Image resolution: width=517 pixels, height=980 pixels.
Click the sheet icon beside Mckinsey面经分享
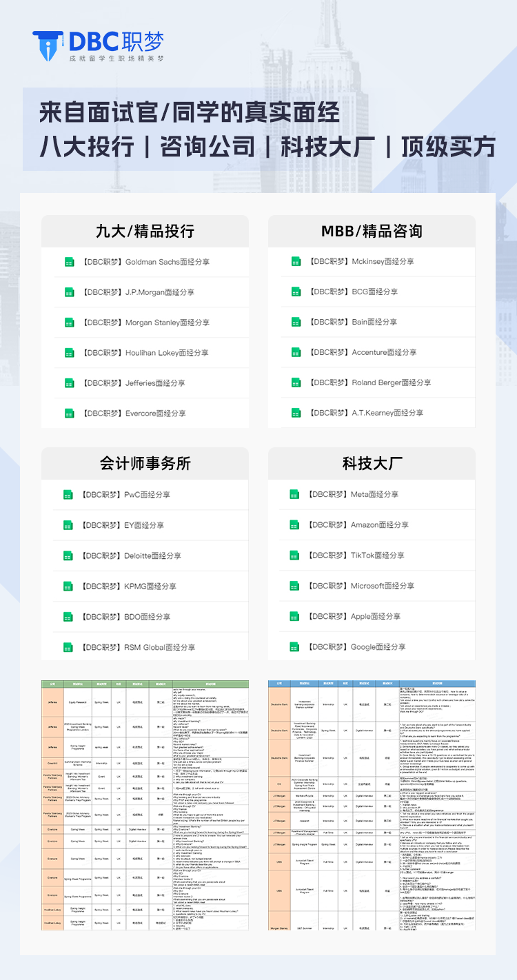point(296,262)
